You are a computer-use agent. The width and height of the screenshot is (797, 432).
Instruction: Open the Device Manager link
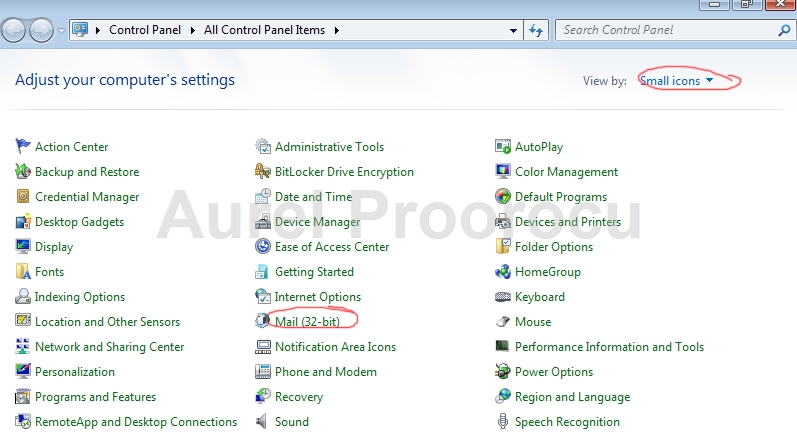(x=318, y=222)
